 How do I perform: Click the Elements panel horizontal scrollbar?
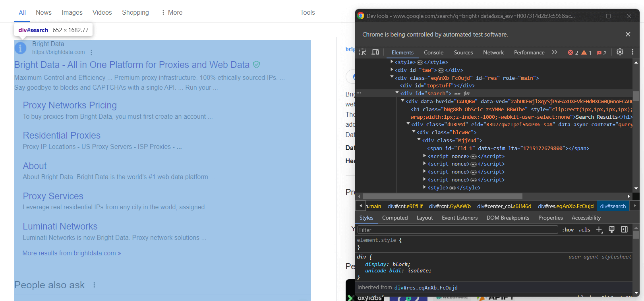tap(442, 196)
